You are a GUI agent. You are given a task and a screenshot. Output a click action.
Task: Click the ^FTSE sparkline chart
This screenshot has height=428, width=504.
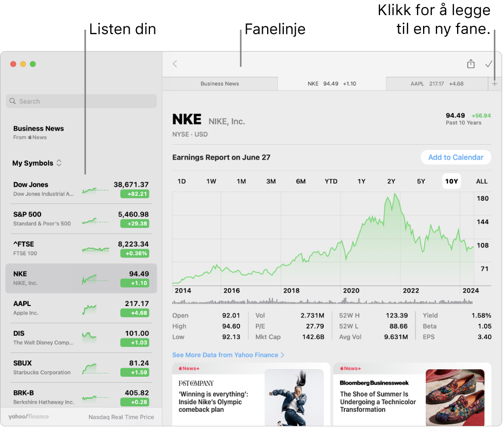(95, 249)
